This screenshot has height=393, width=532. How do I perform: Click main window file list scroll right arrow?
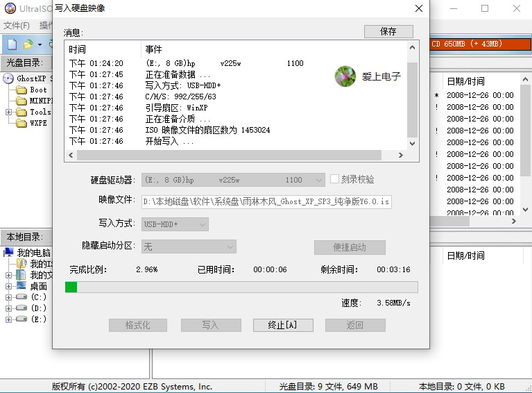coord(514,221)
